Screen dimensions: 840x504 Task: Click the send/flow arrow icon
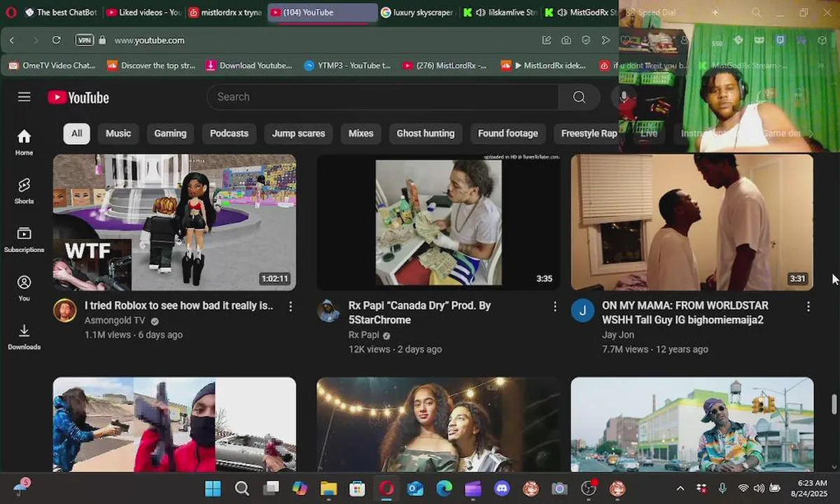(x=606, y=41)
